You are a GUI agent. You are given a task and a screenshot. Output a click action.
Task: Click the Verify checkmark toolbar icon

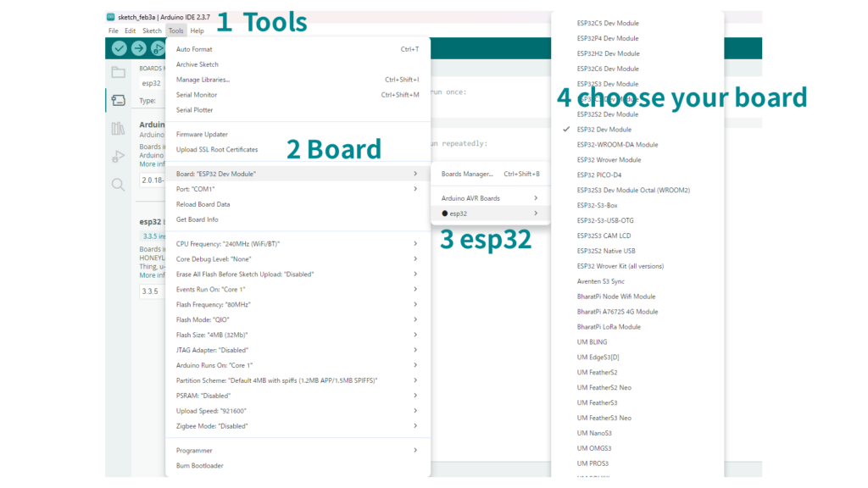(119, 48)
